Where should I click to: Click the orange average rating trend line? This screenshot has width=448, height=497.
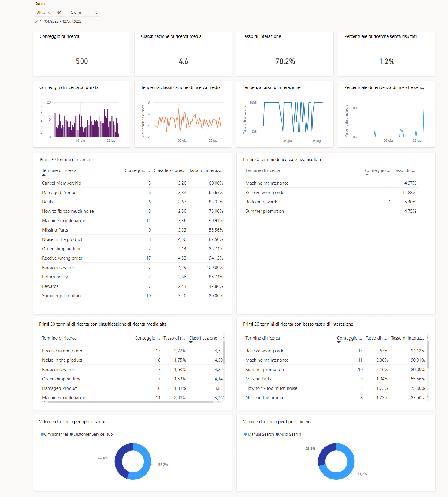(x=188, y=121)
